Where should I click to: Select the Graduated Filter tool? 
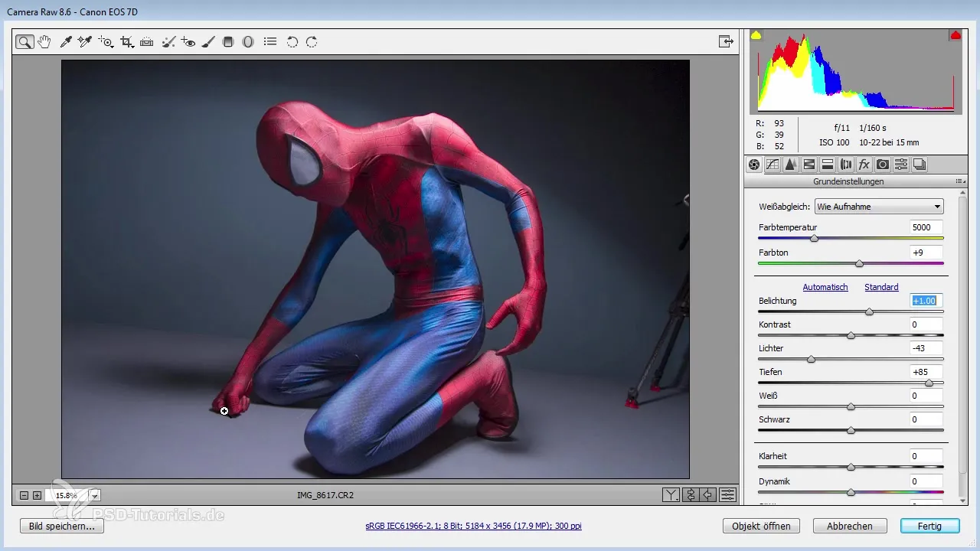coord(228,42)
